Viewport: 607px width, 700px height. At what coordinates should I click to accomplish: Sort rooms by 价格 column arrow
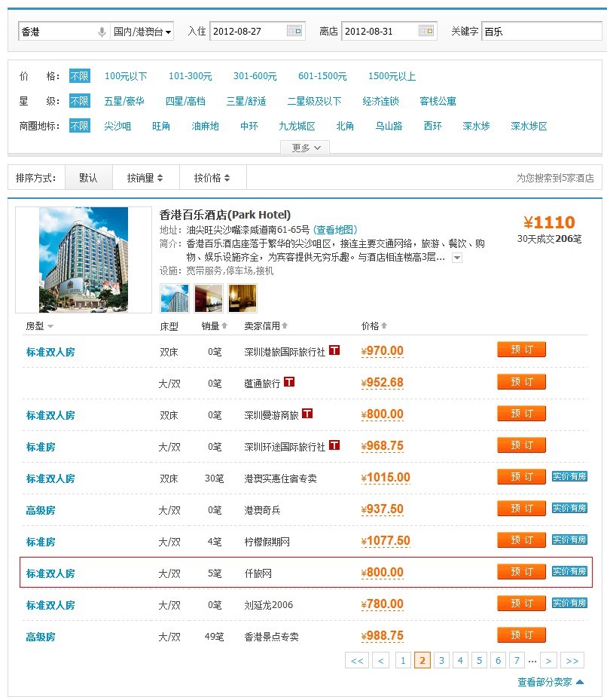(384, 326)
